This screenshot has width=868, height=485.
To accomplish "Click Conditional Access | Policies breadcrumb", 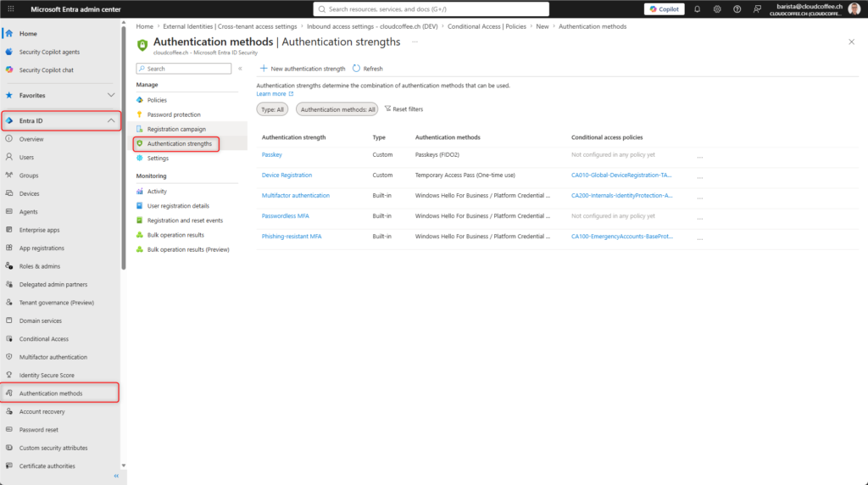I will pyautogui.click(x=487, y=26).
